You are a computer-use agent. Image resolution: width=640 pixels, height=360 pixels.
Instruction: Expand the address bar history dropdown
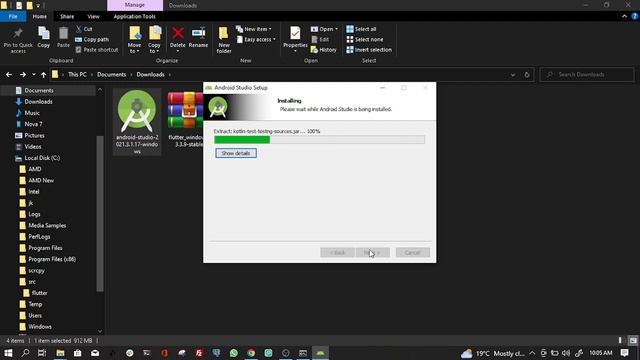pos(513,75)
